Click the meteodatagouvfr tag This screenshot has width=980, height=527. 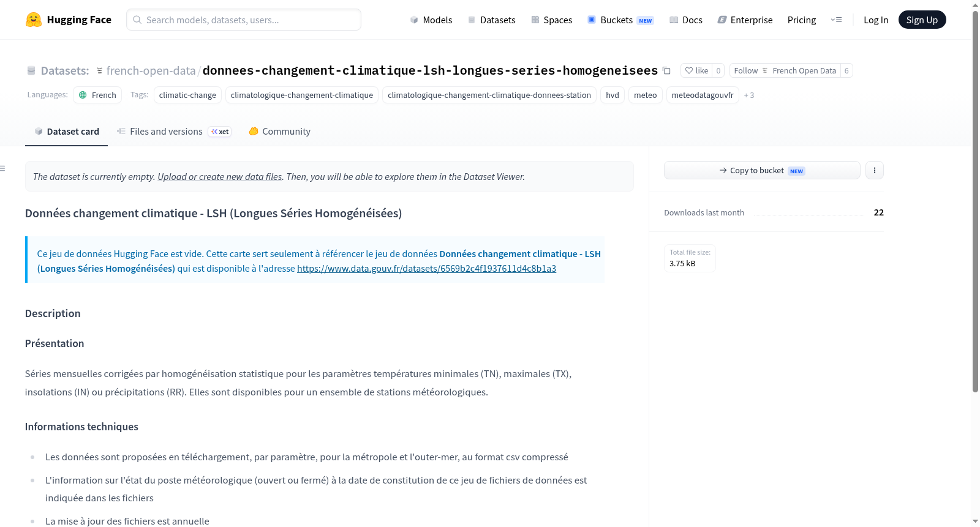click(x=703, y=95)
